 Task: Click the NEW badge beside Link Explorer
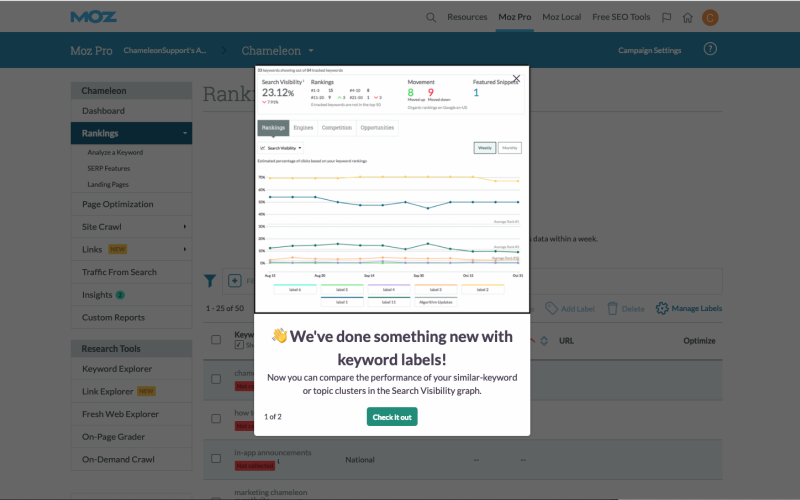(x=146, y=391)
